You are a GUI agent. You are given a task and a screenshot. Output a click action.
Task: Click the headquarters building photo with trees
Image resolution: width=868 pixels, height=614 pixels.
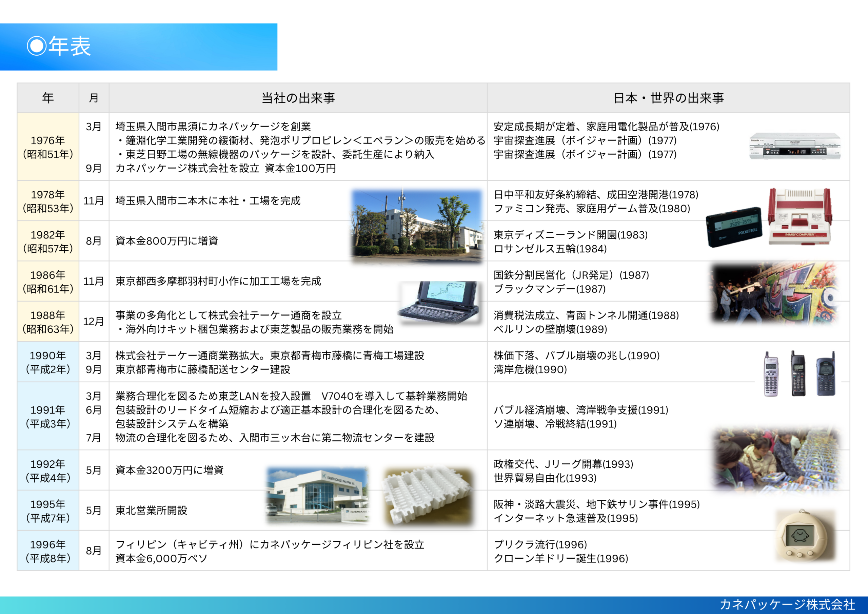click(417, 226)
